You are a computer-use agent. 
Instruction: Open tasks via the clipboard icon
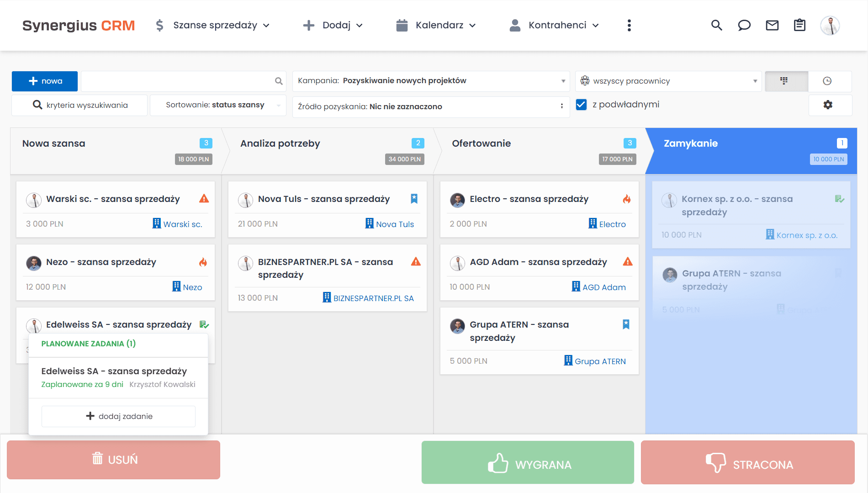click(799, 26)
